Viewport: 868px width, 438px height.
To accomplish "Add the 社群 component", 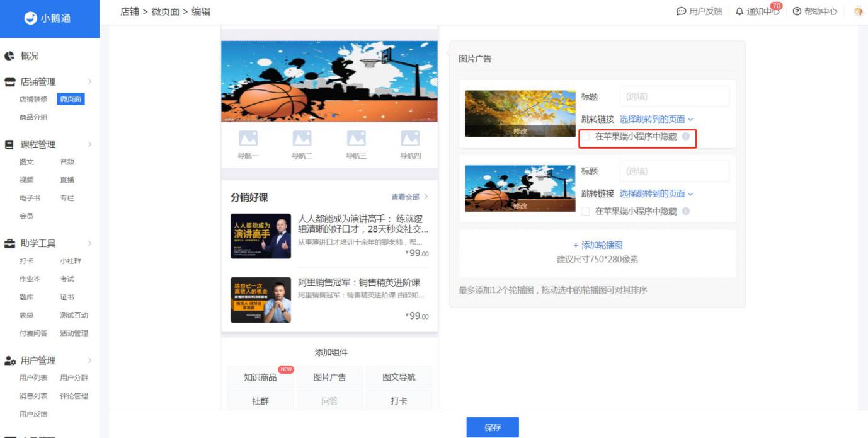I will pyautogui.click(x=260, y=401).
